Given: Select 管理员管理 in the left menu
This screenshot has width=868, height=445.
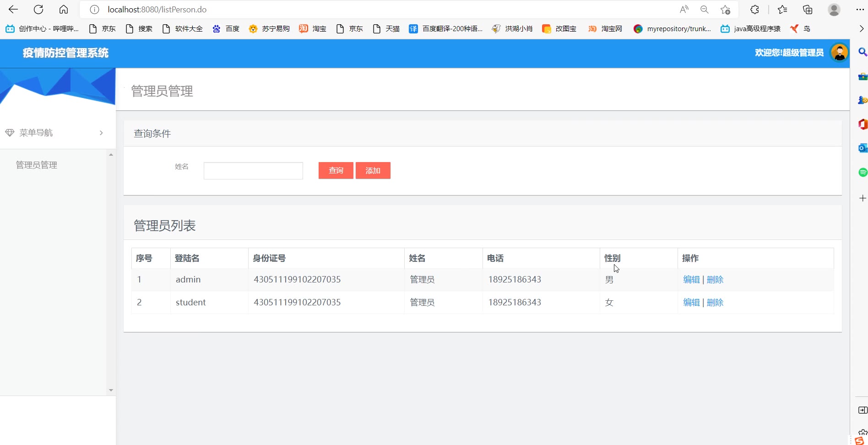Looking at the screenshot, I should 37,165.
